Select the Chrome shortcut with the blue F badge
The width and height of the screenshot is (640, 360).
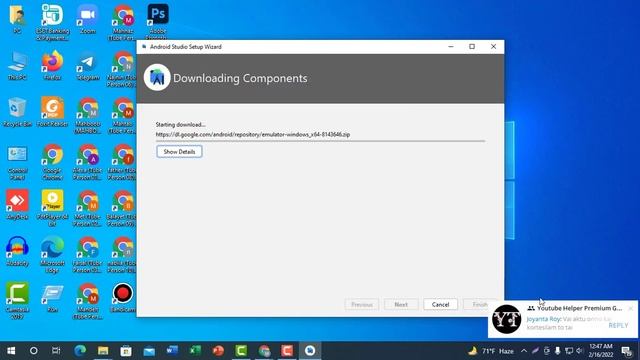(x=87, y=255)
